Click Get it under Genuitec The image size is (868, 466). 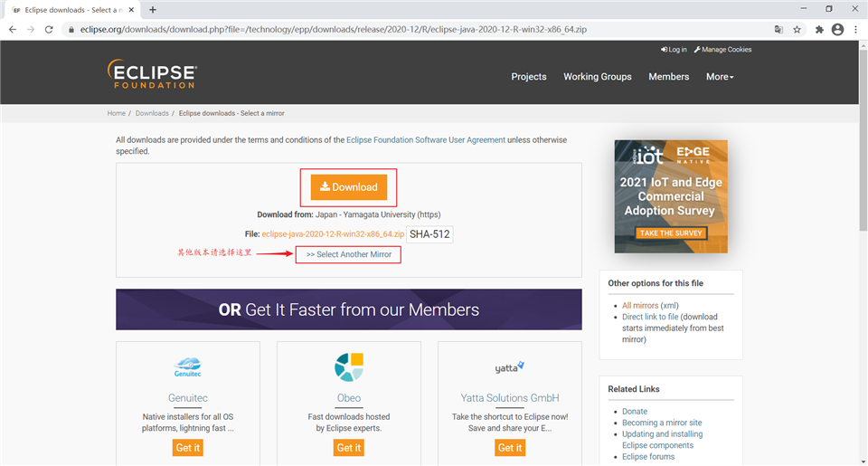[188, 448]
